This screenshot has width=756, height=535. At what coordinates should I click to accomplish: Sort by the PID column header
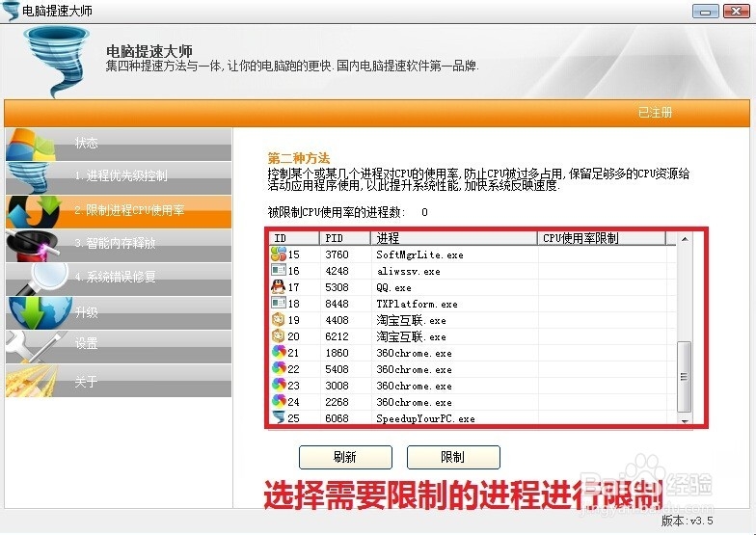pos(345,237)
